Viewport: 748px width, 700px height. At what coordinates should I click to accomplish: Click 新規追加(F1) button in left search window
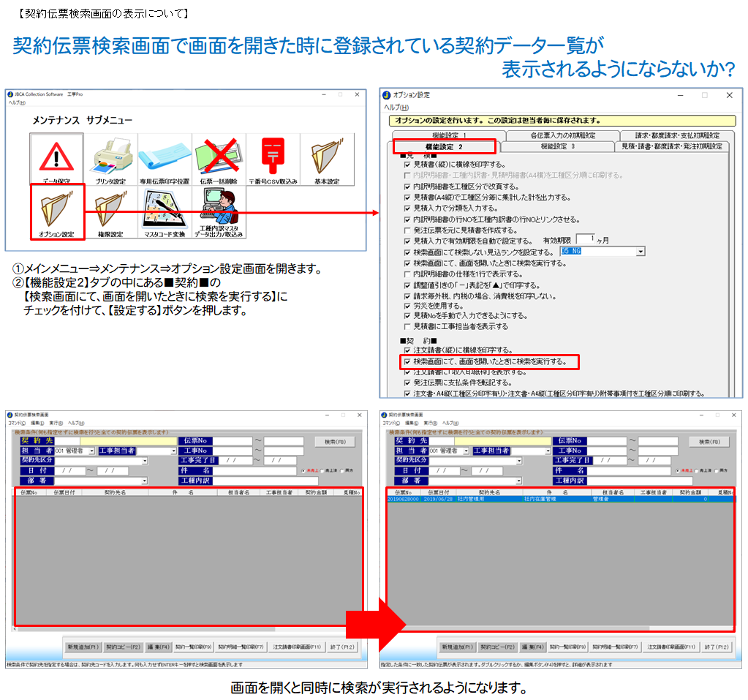point(82,647)
